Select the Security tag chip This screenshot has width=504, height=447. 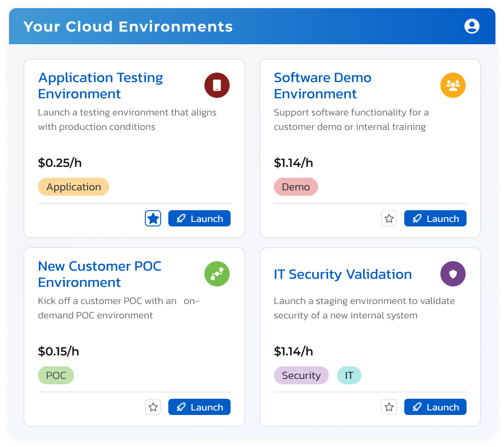(301, 375)
